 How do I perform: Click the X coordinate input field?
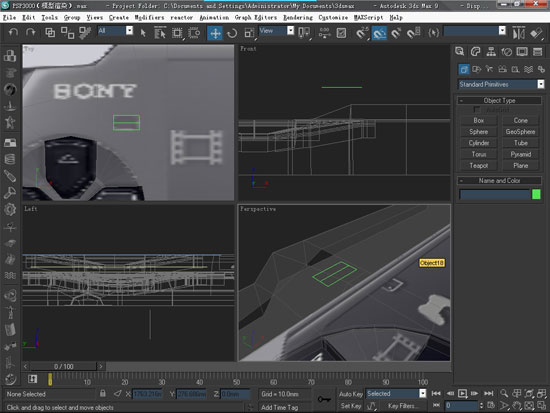(x=147, y=394)
